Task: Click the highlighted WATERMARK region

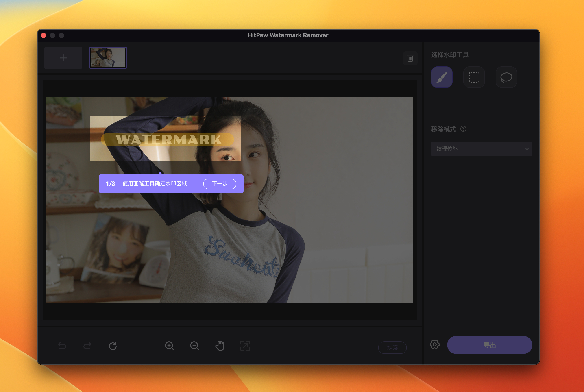Action: [168, 139]
